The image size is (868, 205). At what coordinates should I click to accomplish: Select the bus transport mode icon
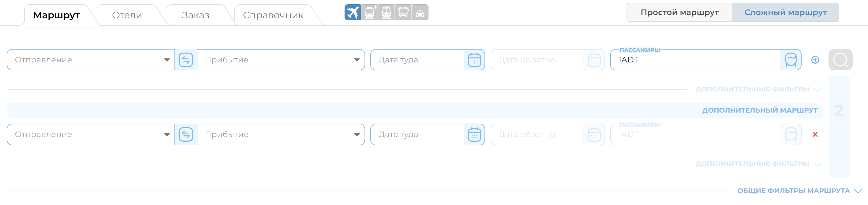[x=403, y=13]
